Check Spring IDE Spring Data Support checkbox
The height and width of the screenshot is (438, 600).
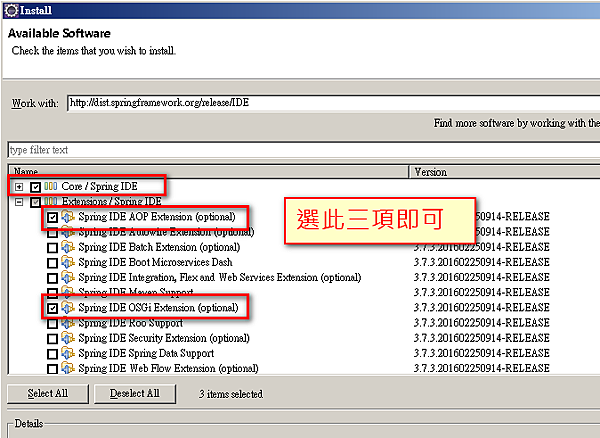click(x=52, y=354)
